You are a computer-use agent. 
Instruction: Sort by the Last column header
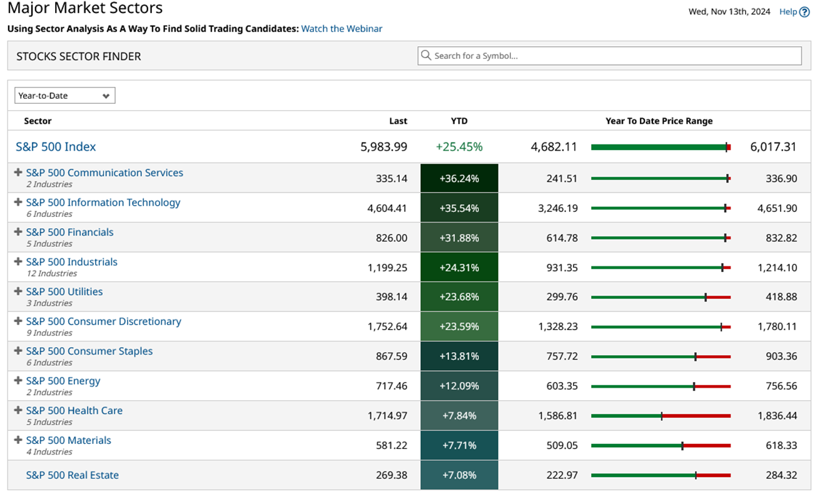tap(398, 121)
